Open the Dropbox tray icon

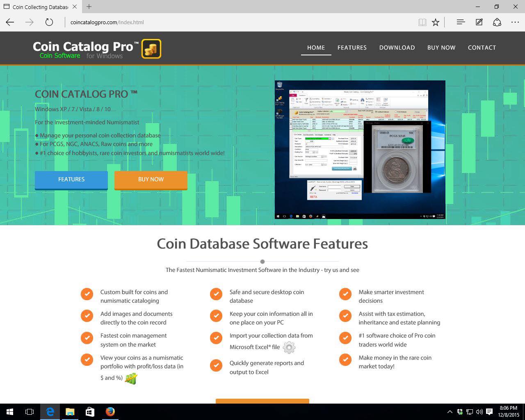pos(460,412)
